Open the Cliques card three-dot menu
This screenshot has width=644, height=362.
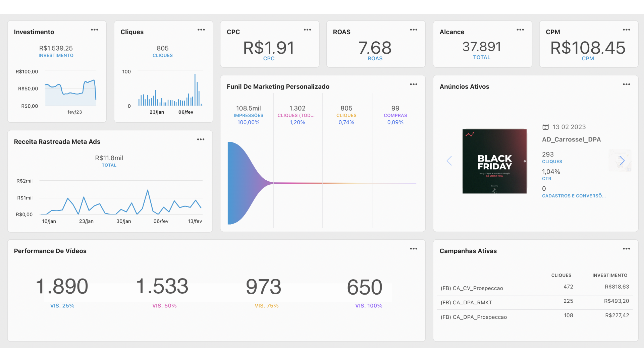click(x=201, y=30)
